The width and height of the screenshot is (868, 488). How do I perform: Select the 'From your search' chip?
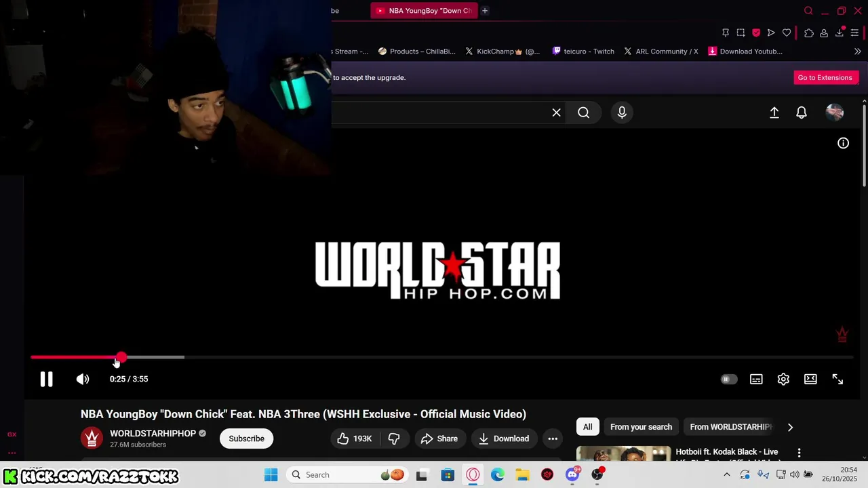(x=641, y=427)
